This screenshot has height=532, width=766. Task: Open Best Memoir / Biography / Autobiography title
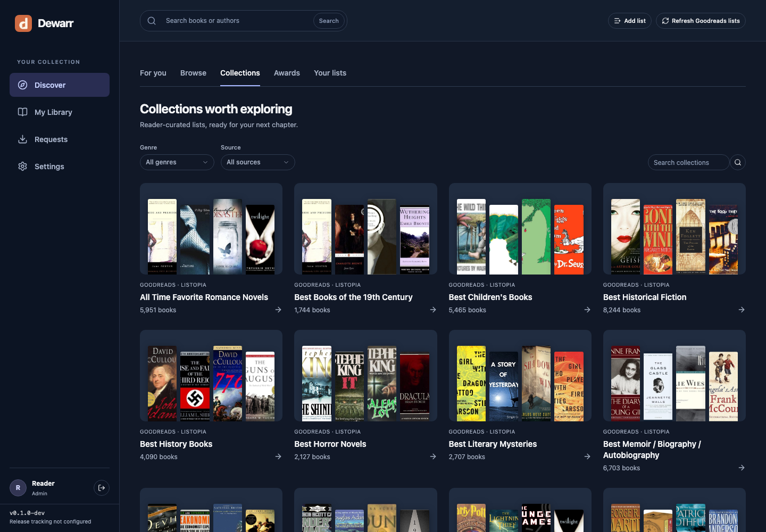point(652,450)
